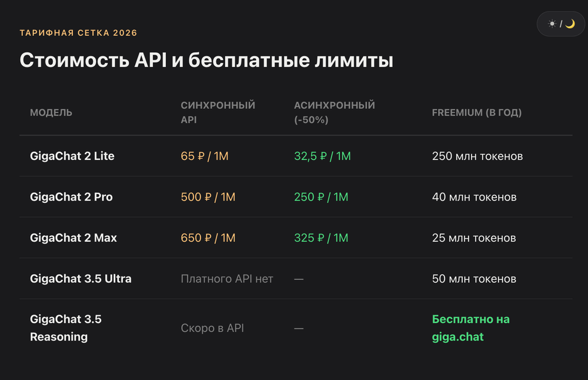Click the 'Синхронный API' column header
This screenshot has height=380, width=588.
pyautogui.click(x=218, y=112)
